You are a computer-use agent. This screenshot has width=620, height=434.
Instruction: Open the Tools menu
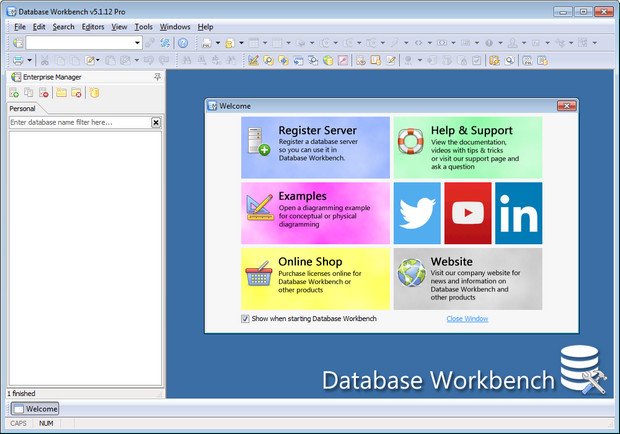click(x=144, y=27)
